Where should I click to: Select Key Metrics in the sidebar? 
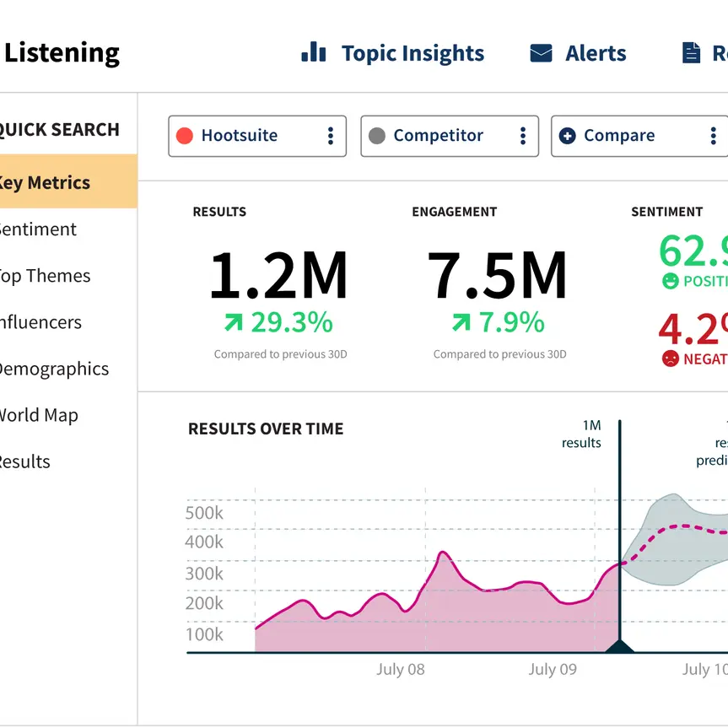click(x=68, y=181)
